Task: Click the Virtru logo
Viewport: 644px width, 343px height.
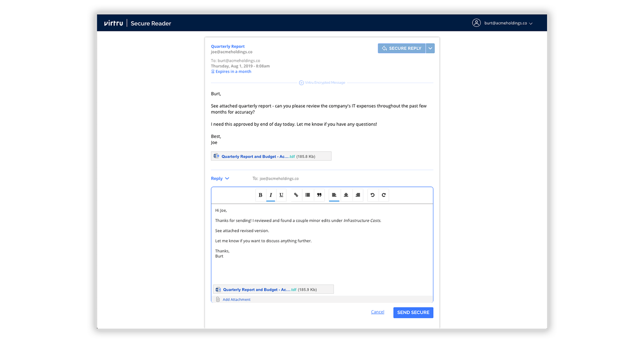Action: click(x=113, y=23)
